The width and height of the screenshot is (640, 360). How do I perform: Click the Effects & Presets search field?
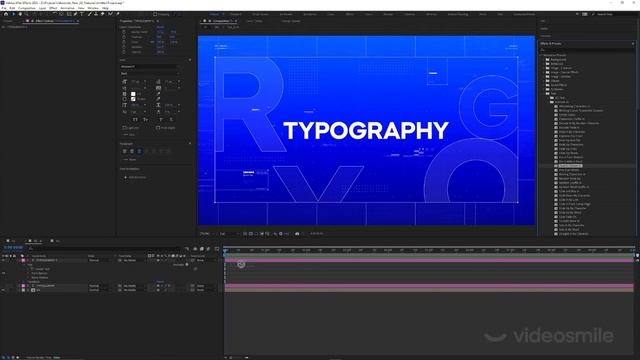click(x=587, y=49)
